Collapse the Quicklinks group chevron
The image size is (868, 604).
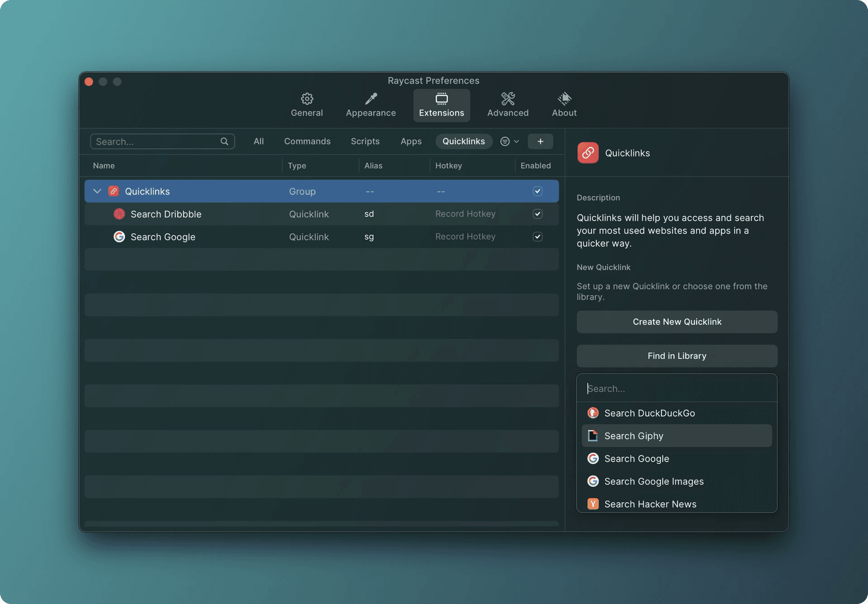[x=97, y=191]
